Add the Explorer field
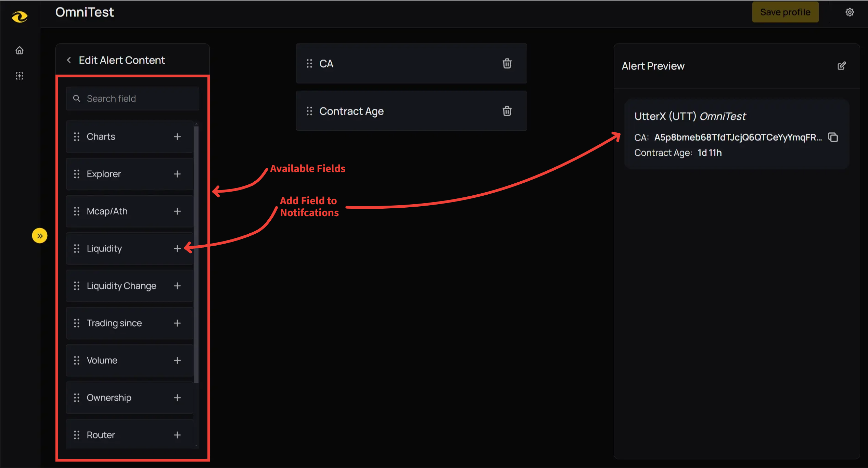Screen dimensions: 868x468 point(177,174)
